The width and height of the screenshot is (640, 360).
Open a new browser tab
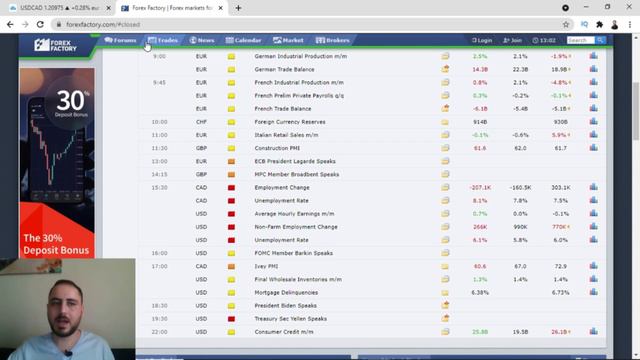click(x=238, y=8)
